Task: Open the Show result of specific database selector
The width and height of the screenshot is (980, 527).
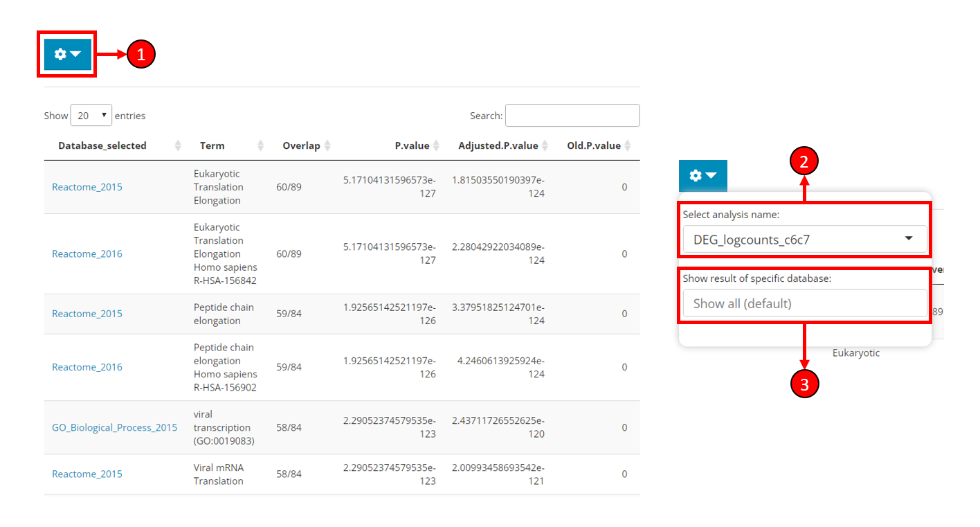Action: click(x=804, y=303)
